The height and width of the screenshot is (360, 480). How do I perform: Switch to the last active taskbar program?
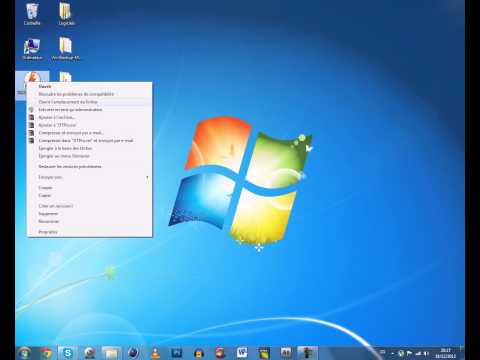tap(308, 353)
